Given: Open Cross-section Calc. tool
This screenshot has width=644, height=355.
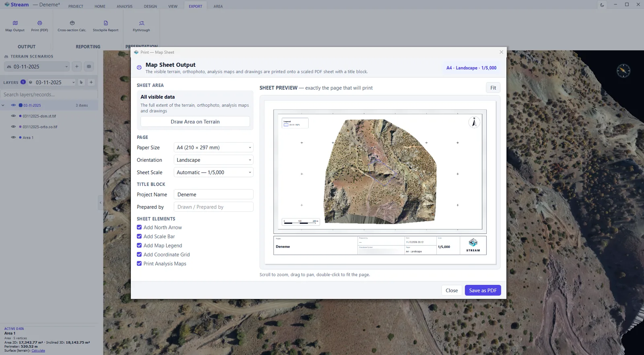Looking at the screenshot, I should (72, 26).
